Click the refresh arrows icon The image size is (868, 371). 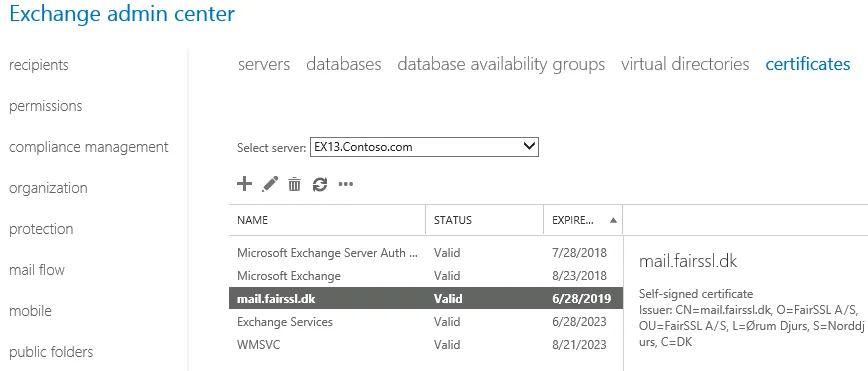pos(320,184)
